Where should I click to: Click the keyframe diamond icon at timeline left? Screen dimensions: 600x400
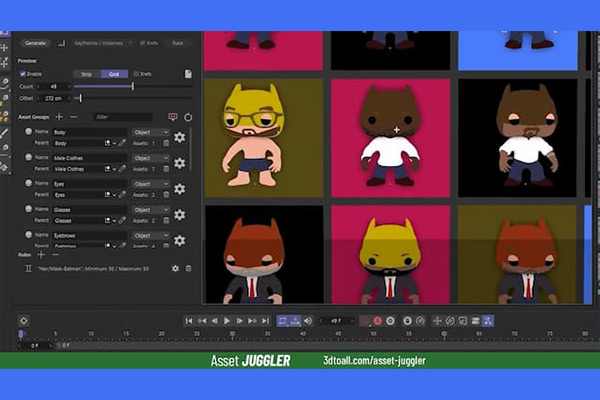tap(24, 321)
